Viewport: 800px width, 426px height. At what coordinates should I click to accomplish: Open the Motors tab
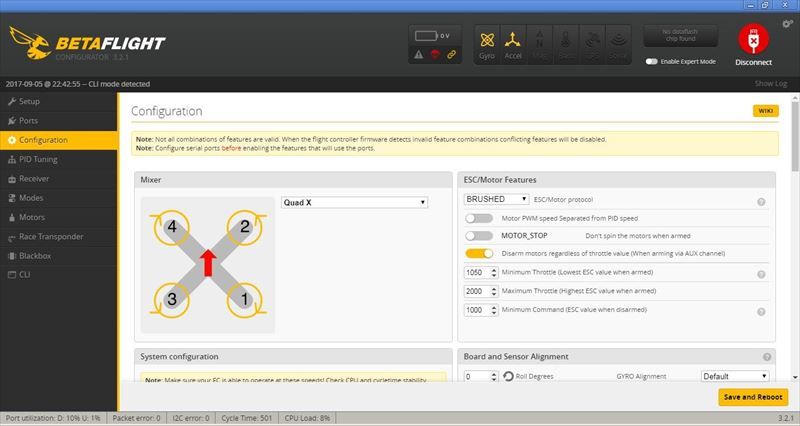pos(59,217)
